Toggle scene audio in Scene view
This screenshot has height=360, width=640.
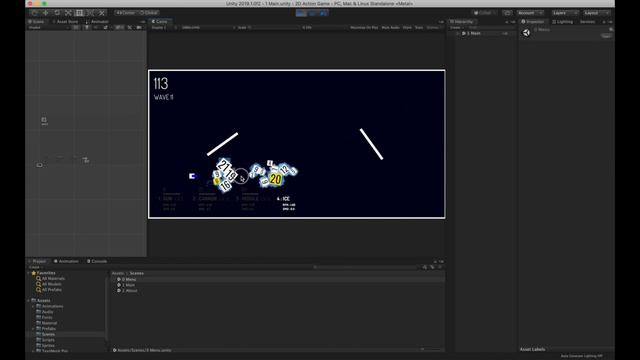tap(96, 28)
